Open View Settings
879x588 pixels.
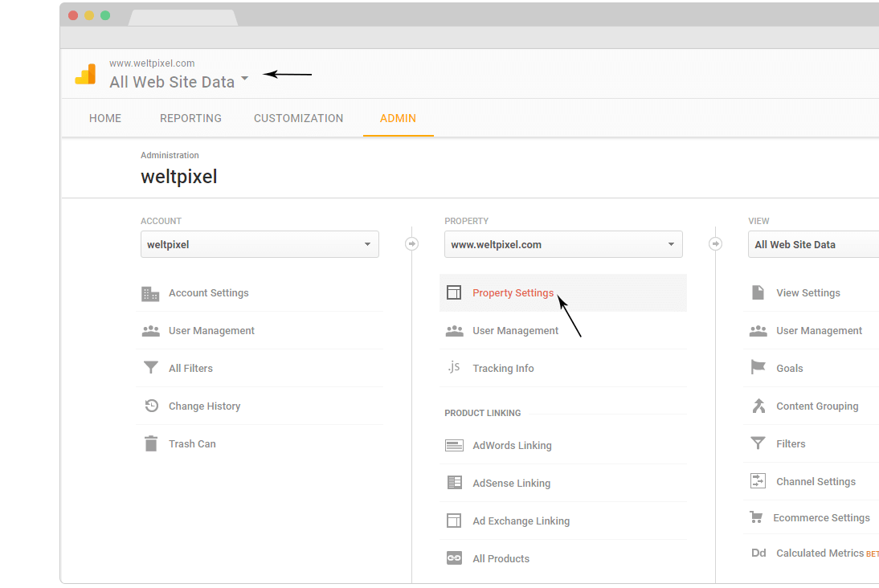pyautogui.click(x=807, y=293)
